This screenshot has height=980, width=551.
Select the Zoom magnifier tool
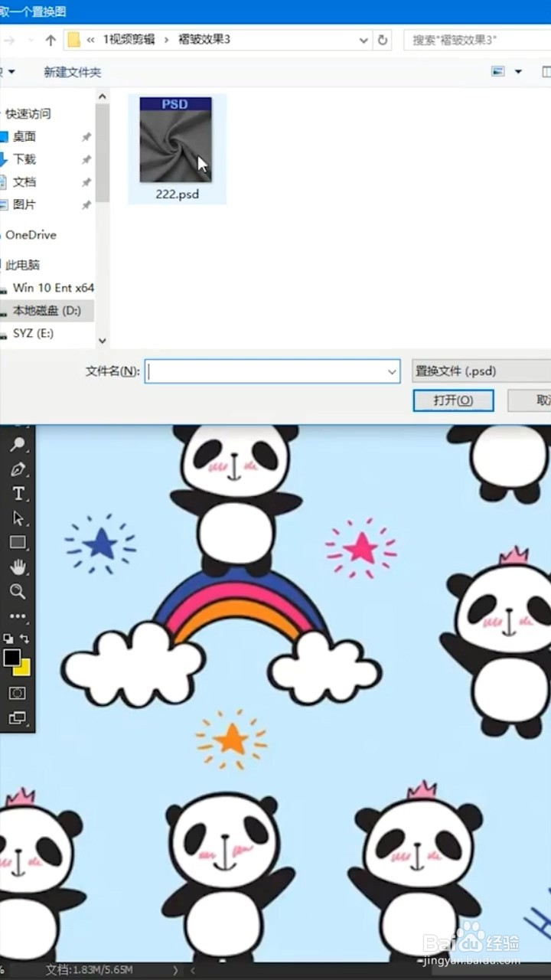click(x=18, y=591)
